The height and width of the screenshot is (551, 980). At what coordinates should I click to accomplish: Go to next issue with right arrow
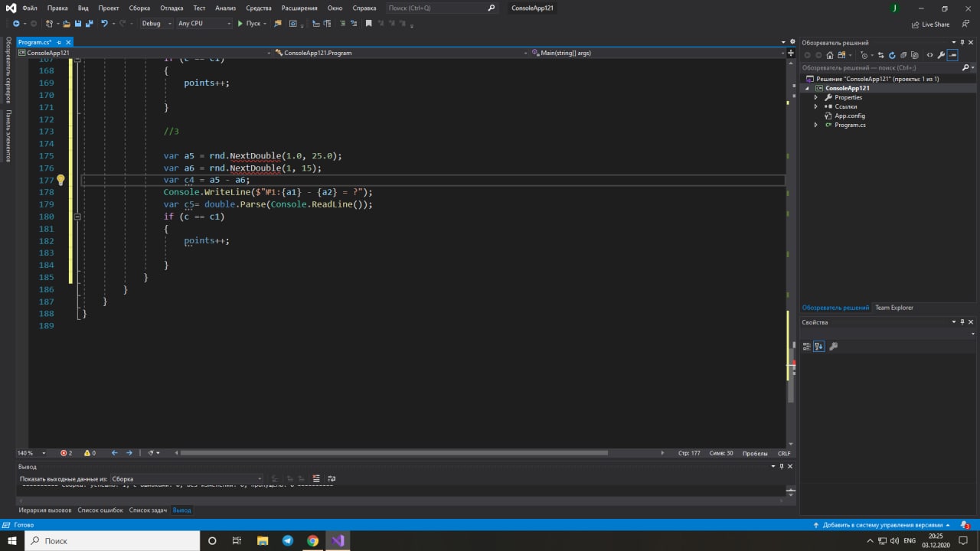tap(129, 453)
